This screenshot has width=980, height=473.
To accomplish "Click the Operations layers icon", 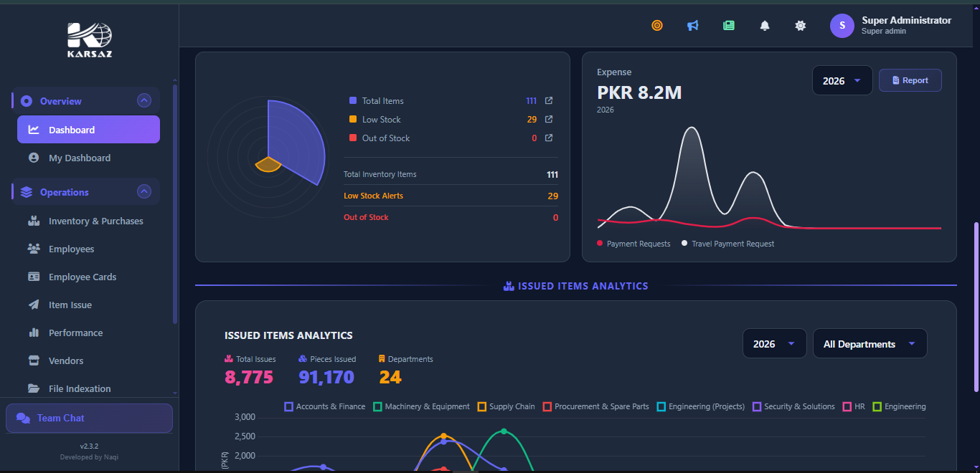I will pos(27,192).
